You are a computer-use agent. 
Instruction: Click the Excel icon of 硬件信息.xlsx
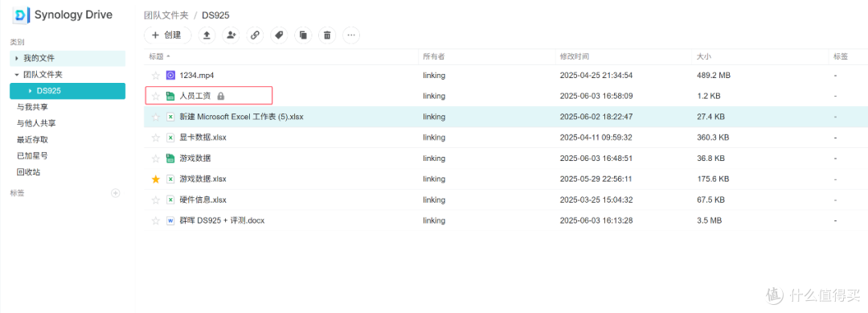[x=170, y=200]
